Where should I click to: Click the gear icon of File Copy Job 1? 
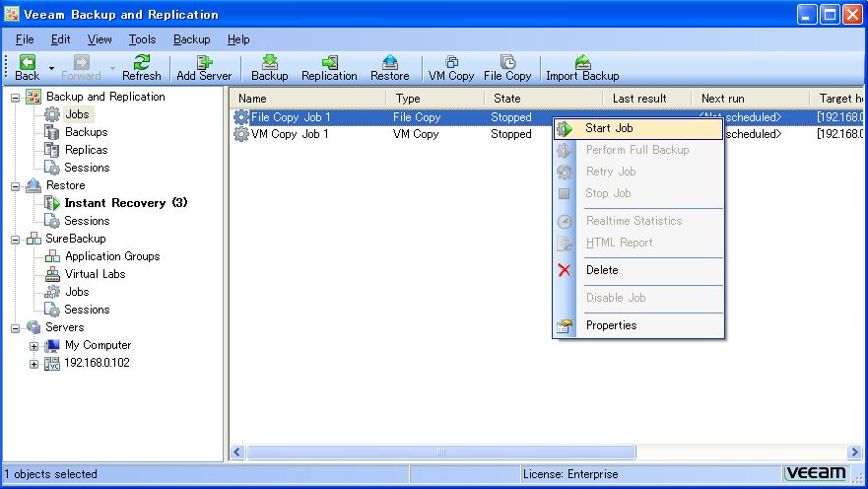pos(240,117)
